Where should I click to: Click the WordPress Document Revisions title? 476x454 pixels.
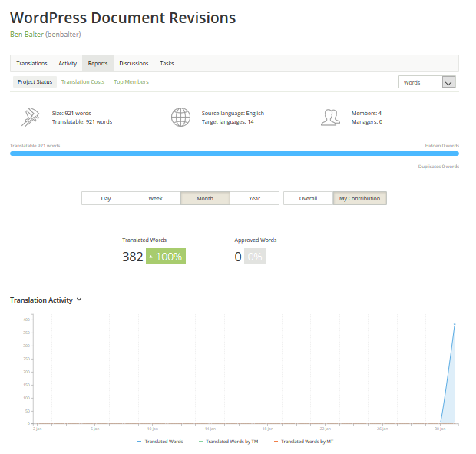(x=123, y=18)
